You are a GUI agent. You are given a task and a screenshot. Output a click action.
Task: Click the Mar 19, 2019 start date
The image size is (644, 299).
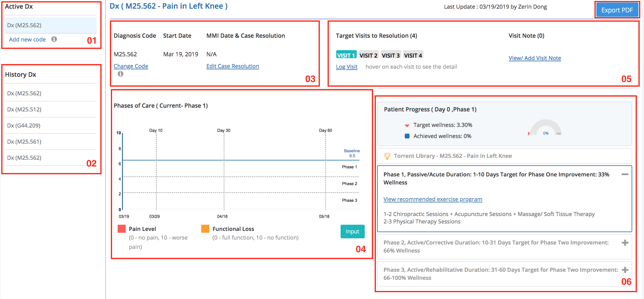click(181, 54)
